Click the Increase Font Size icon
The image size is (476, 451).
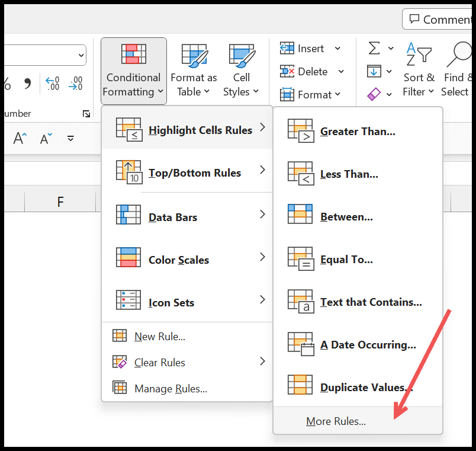coord(20,138)
